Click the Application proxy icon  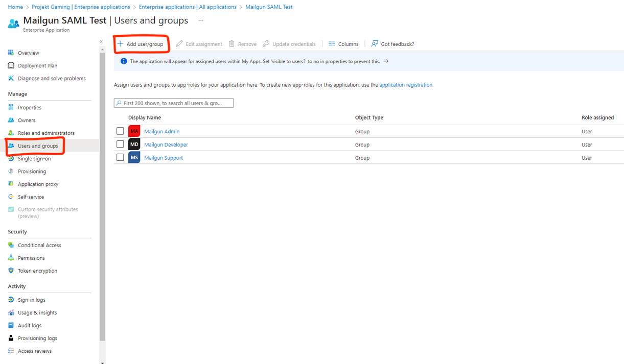pos(11,184)
